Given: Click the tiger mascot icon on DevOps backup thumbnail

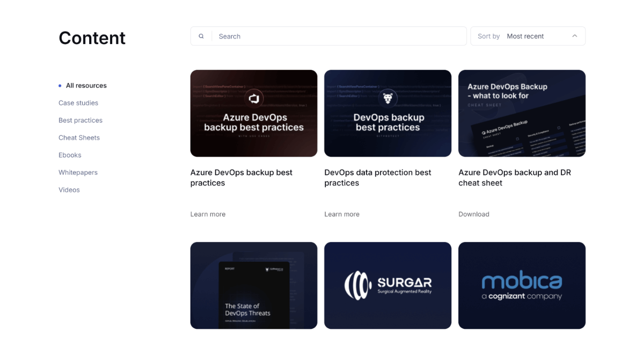Looking at the screenshot, I should click(387, 98).
